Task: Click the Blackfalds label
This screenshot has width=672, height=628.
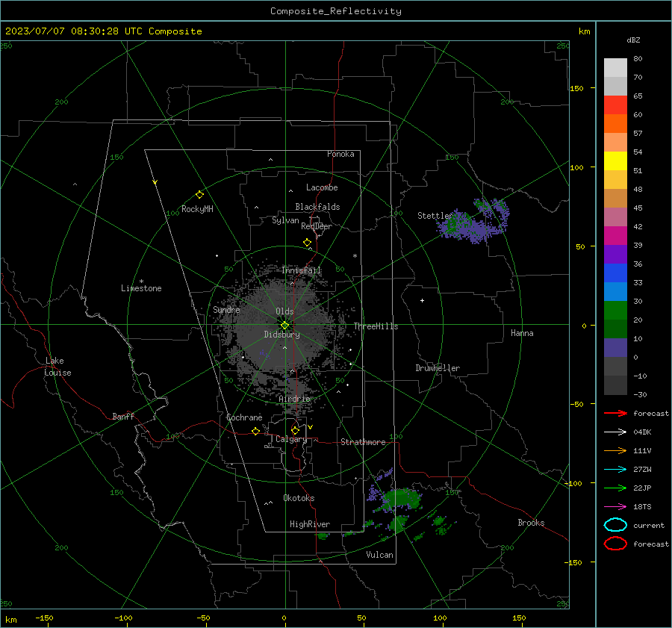Action: (x=317, y=207)
